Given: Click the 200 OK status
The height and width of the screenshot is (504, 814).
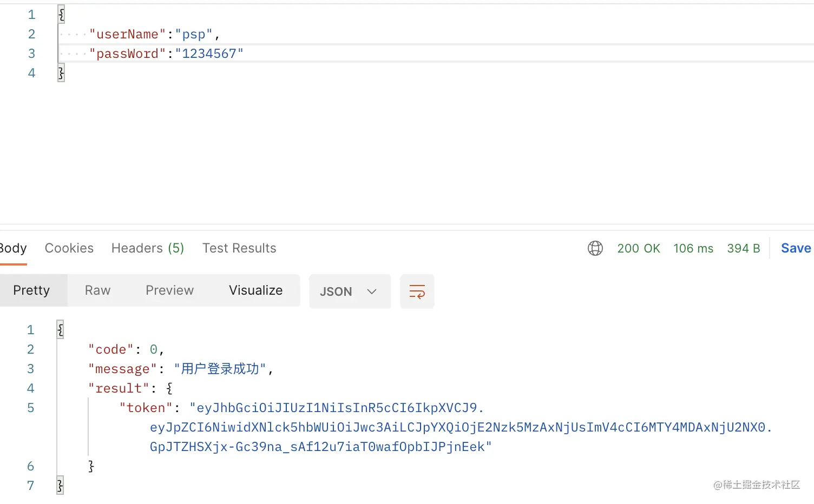Looking at the screenshot, I should click(x=639, y=248).
